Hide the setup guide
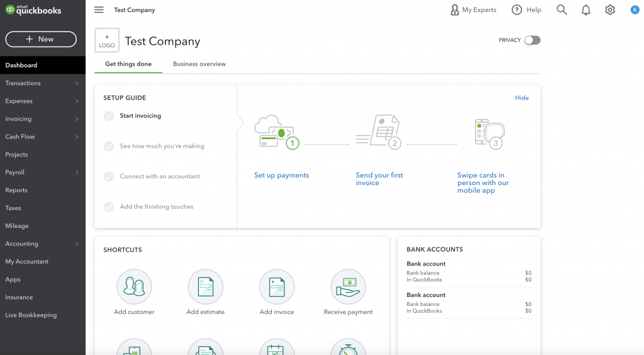Viewport: 644px width, 355px height. coord(521,98)
